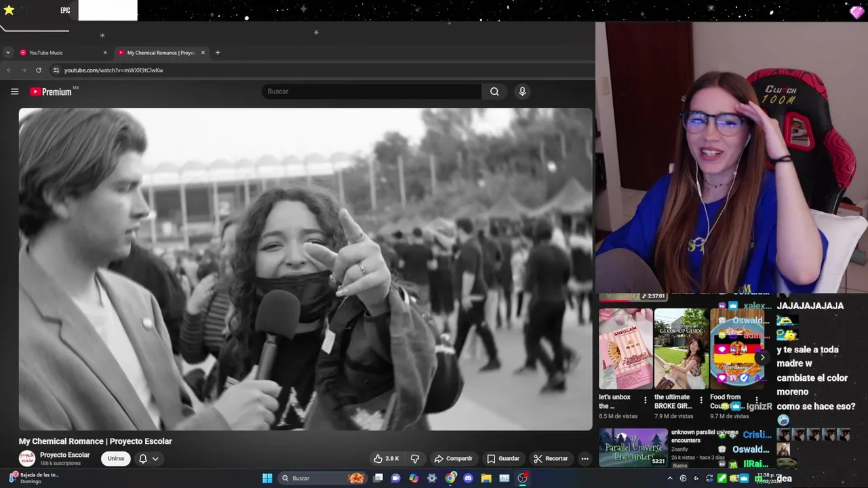Open the weather widget 'Bajada de las te...'
Viewport: 868px width, 488px height.
point(34,478)
